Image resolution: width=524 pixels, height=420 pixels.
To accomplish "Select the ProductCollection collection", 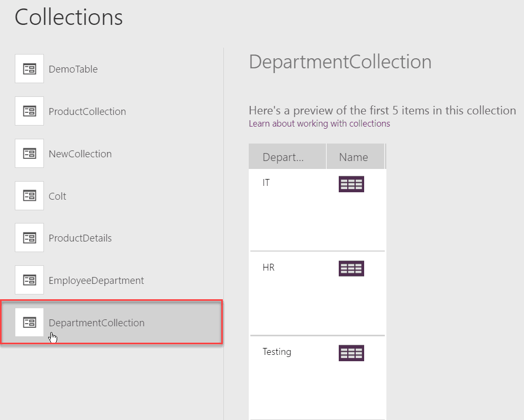I will click(88, 111).
